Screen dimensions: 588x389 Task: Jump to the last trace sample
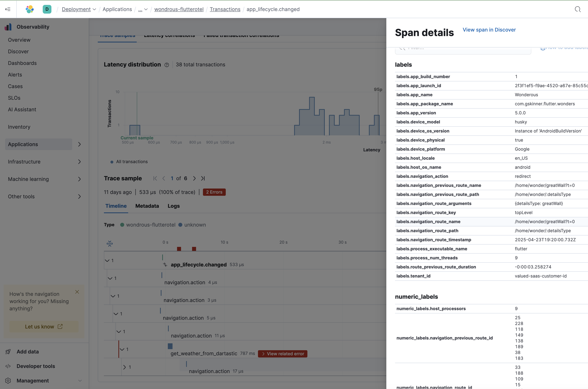pos(203,178)
